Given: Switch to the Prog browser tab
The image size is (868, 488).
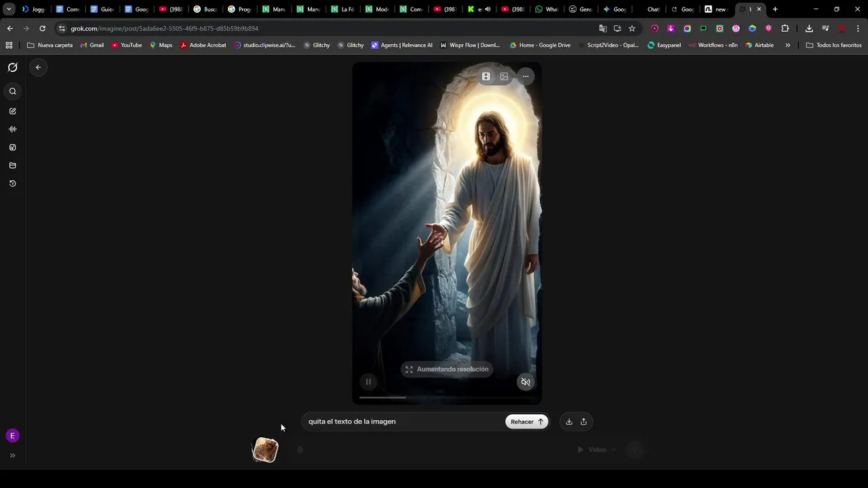Looking at the screenshot, I should pos(239,9).
